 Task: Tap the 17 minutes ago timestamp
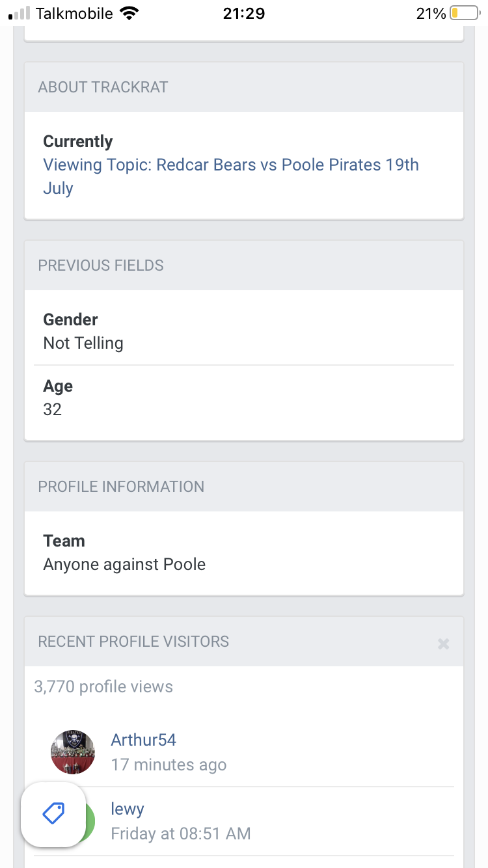[169, 765]
